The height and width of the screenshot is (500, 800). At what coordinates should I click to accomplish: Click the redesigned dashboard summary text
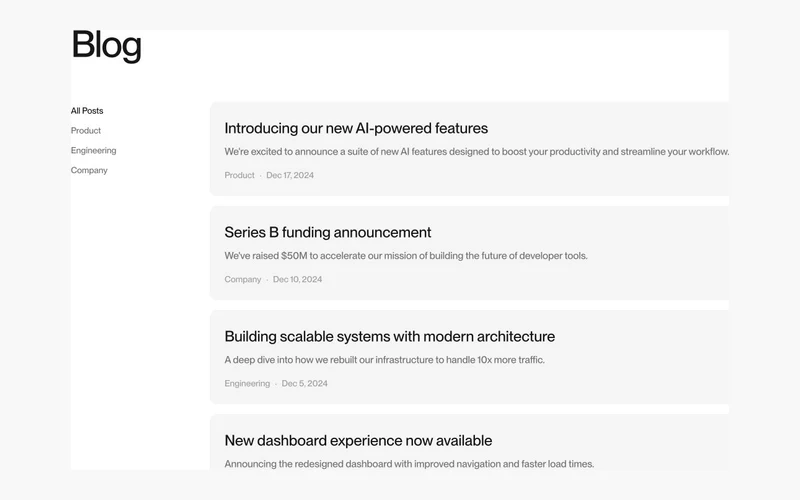409,464
